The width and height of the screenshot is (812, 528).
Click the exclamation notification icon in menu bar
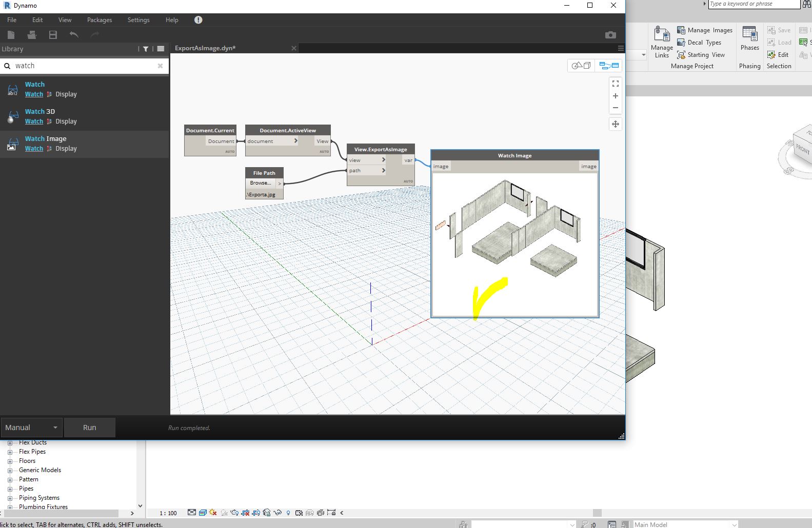tap(199, 20)
